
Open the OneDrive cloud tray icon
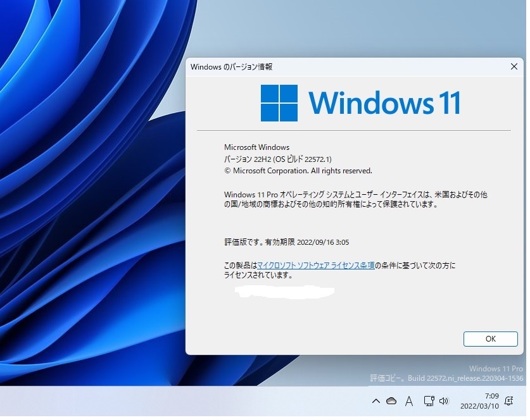tap(391, 401)
